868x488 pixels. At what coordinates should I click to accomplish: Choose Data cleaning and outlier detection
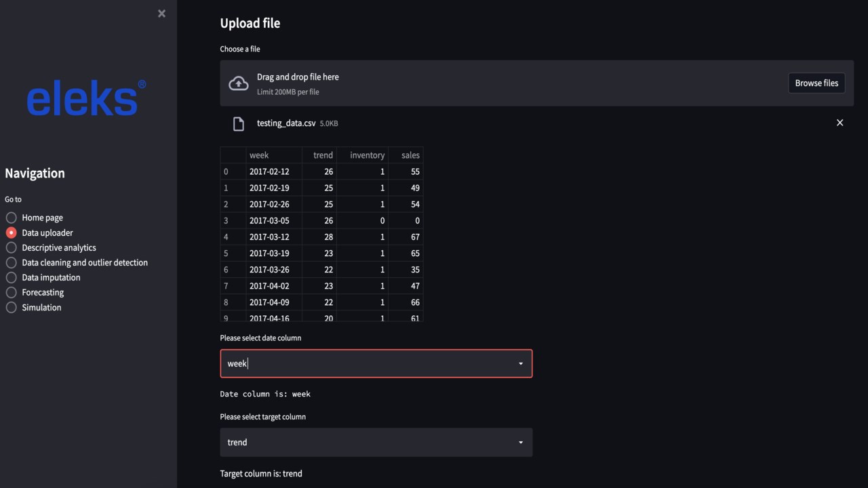(12, 262)
